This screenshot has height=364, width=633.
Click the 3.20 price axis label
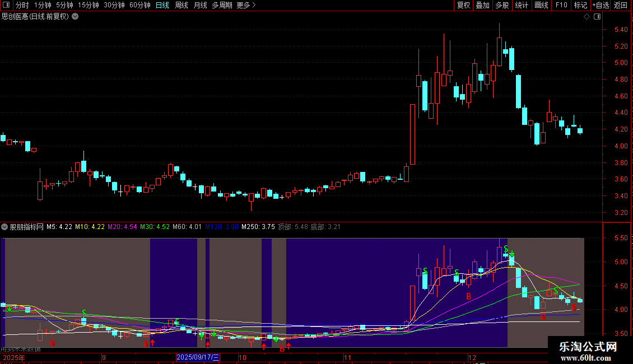tap(621, 213)
